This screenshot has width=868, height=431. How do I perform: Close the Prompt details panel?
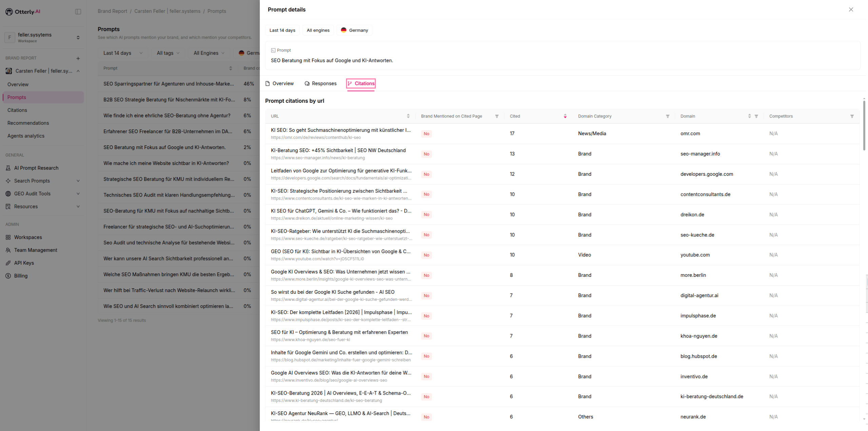pyautogui.click(x=851, y=9)
